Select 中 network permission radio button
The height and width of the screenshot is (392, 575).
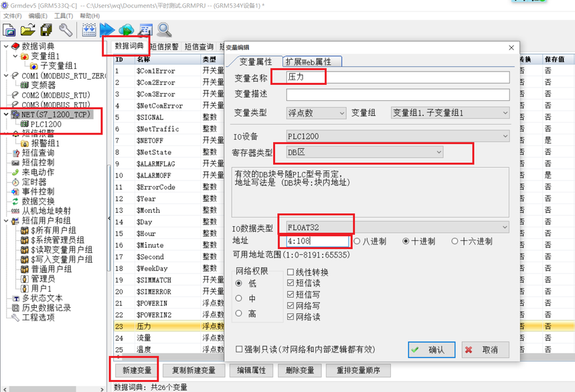coord(239,298)
